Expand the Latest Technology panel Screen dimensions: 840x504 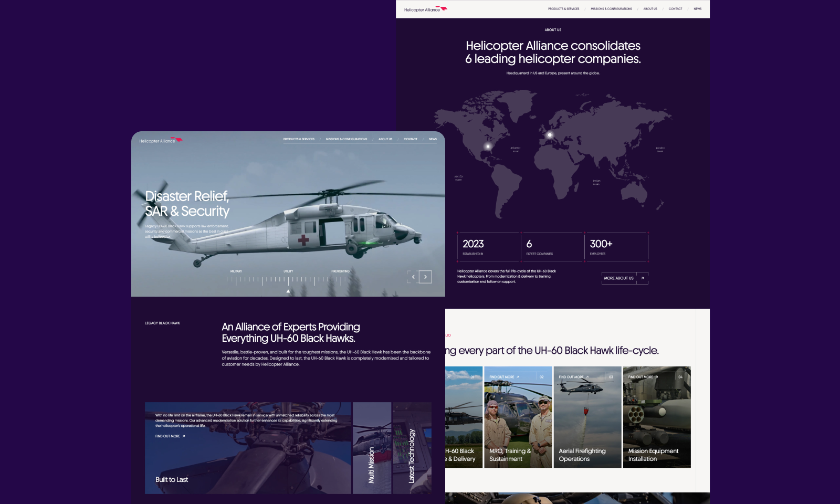click(412, 448)
